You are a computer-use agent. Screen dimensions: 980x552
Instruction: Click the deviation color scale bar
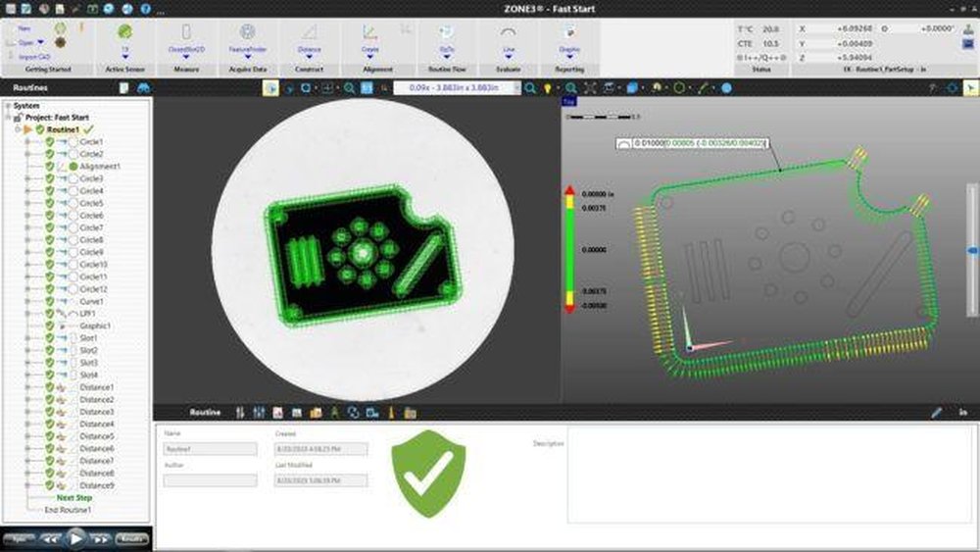click(569, 249)
